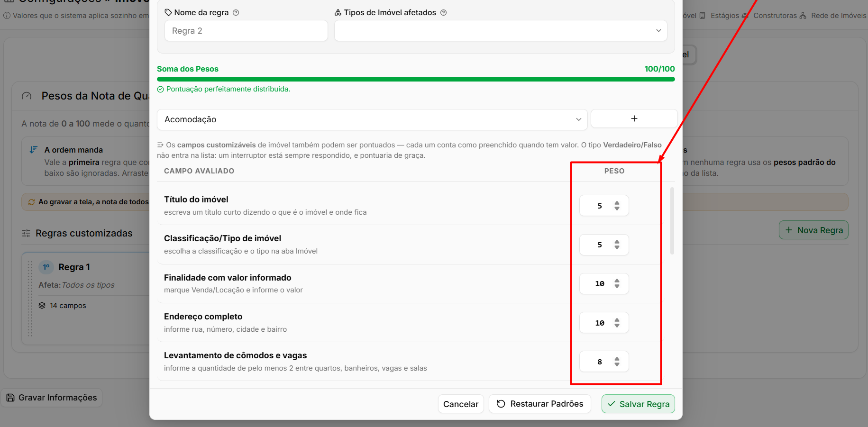Click the plus button to add Acomodação field
The image size is (868, 427).
(x=634, y=118)
